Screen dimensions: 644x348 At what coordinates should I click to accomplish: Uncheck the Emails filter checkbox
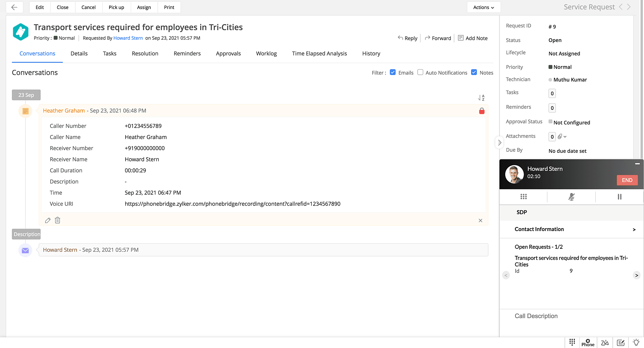tap(393, 72)
